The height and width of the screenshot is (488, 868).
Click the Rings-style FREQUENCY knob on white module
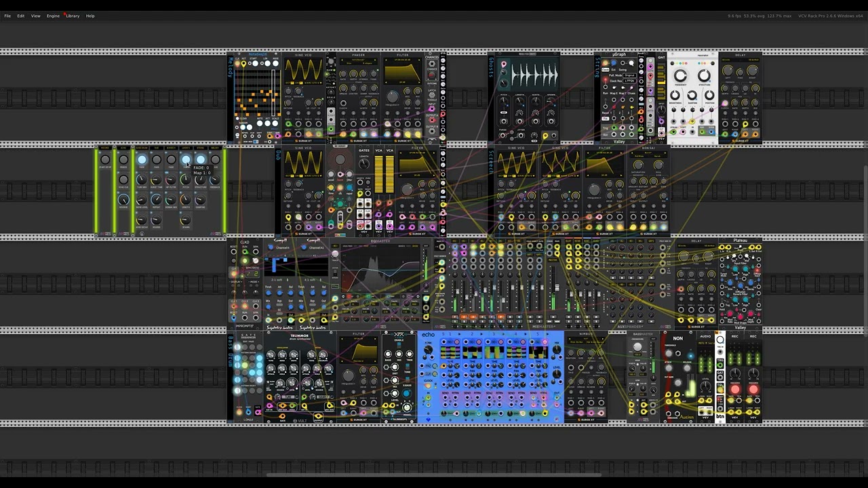680,75
